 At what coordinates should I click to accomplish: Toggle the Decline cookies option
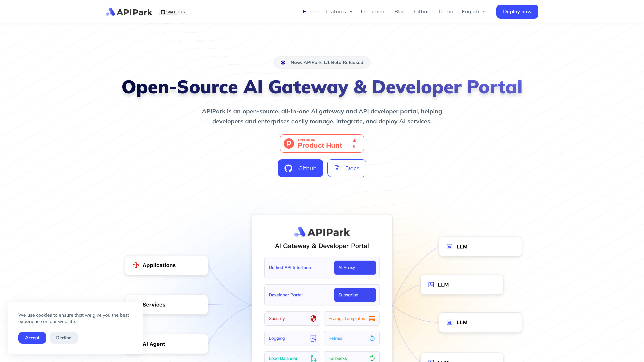coord(64,337)
